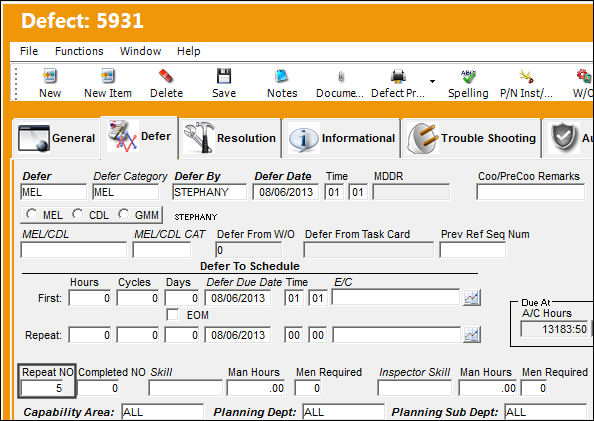Click the W/O toolbar icon
The width and height of the screenshot is (594, 421).
point(584,76)
